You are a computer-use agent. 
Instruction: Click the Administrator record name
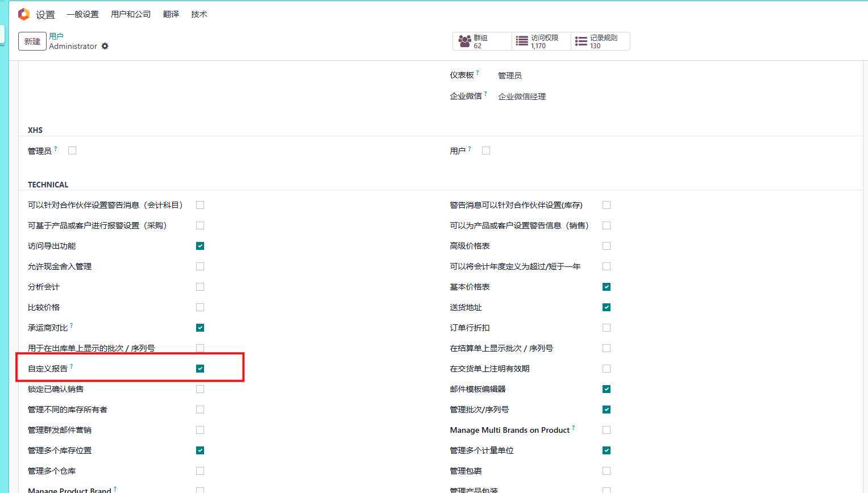[73, 47]
